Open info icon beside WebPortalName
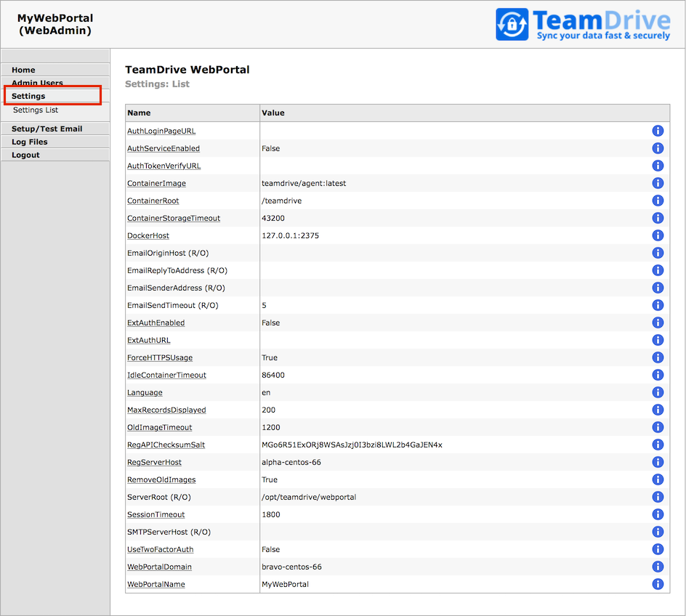686x616 pixels. click(x=658, y=584)
